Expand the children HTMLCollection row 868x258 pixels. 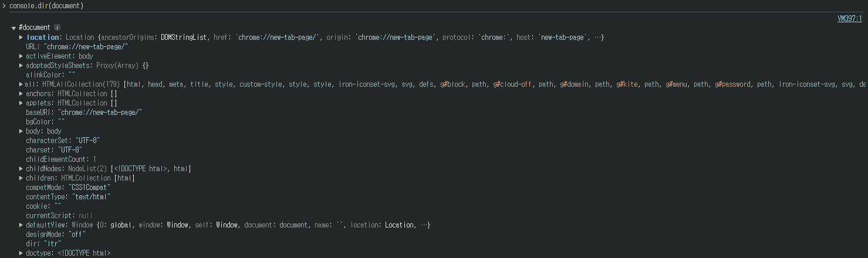click(21, 178)
